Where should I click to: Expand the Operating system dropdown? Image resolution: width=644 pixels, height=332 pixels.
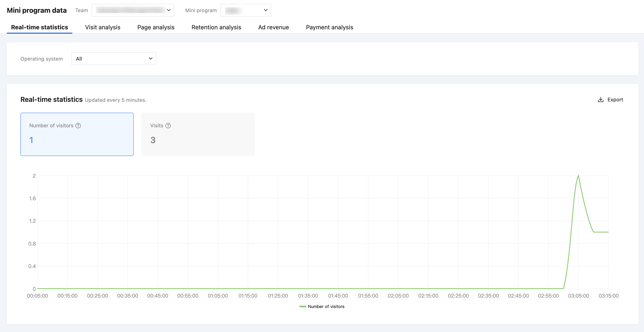(x=114, y=59)
